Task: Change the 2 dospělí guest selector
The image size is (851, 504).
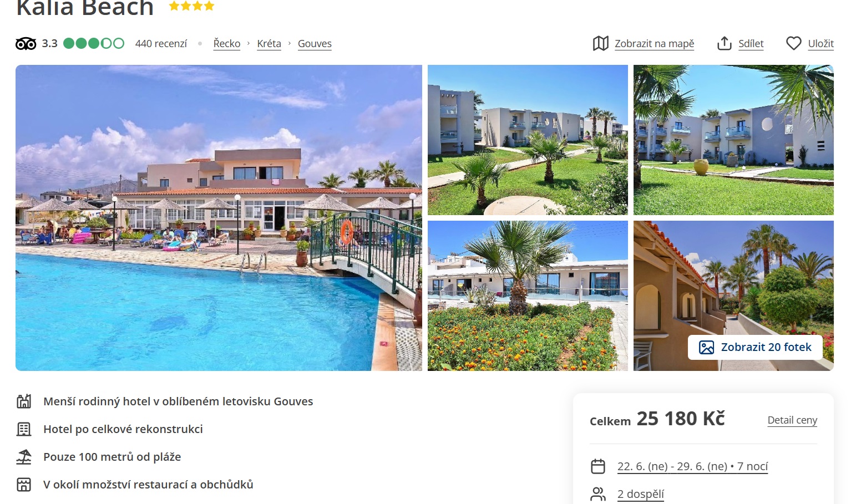Action: coord(641,494)
